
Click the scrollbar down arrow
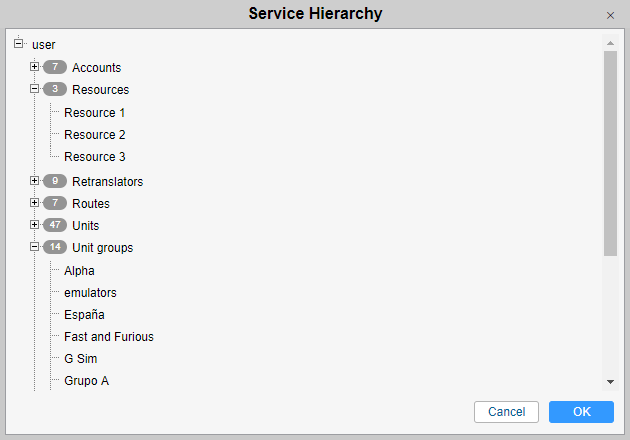(x=610, y=382)
